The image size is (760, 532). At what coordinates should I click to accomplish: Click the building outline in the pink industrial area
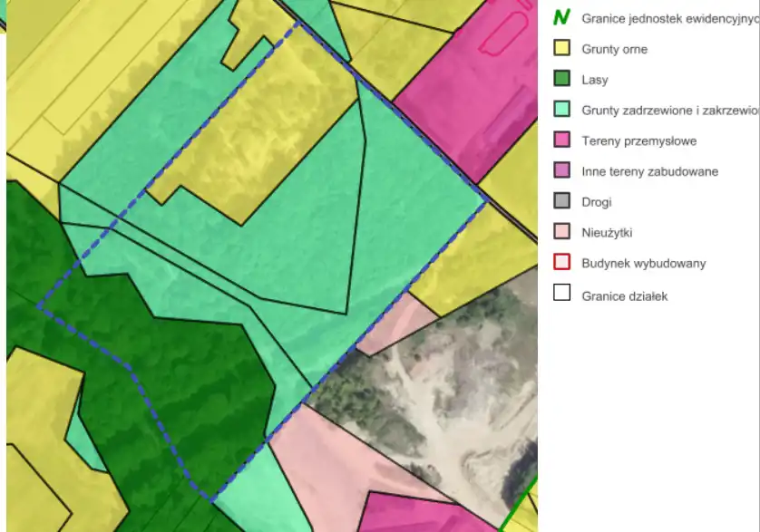[503, 34]
